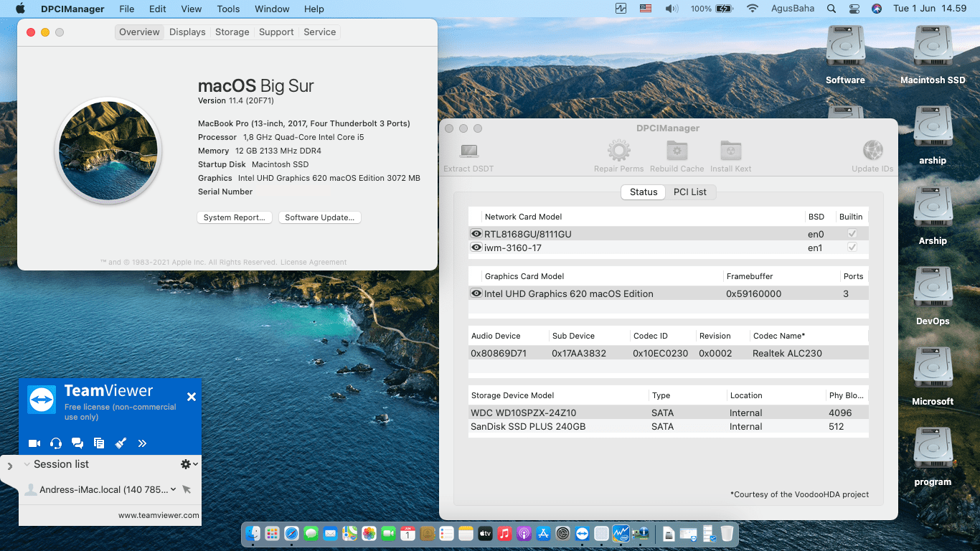Viewport: 980px width, 551px height.
Task: Click System Report... button
Action: [235, 217]
